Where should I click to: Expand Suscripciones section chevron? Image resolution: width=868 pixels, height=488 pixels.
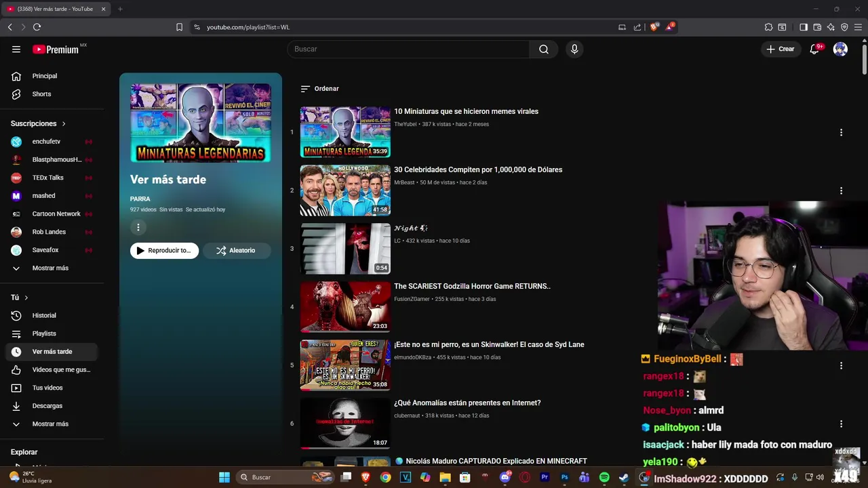[x=64, y=124]
